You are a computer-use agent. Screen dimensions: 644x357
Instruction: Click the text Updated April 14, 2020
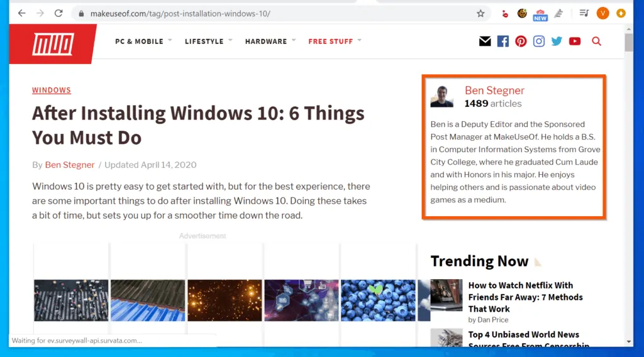coord(150,165)
